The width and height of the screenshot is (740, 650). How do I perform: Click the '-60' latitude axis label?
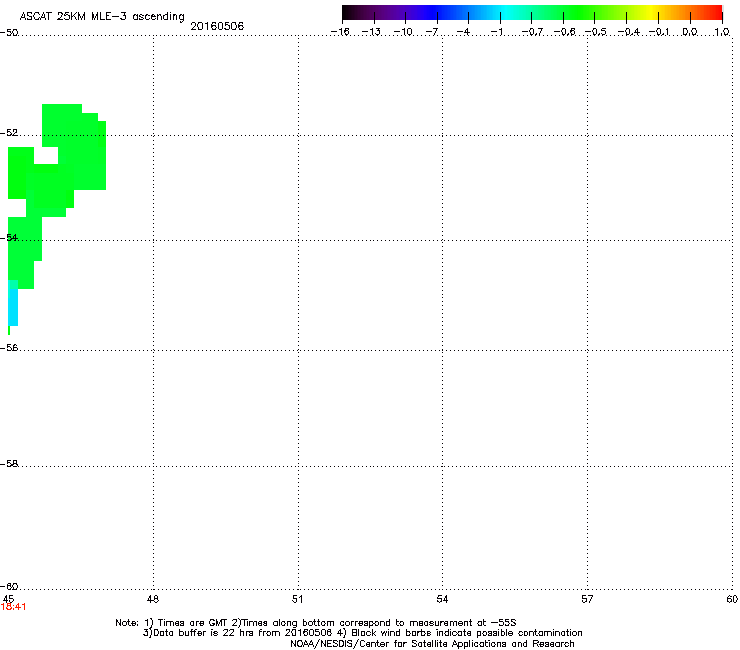pos(9,586)
